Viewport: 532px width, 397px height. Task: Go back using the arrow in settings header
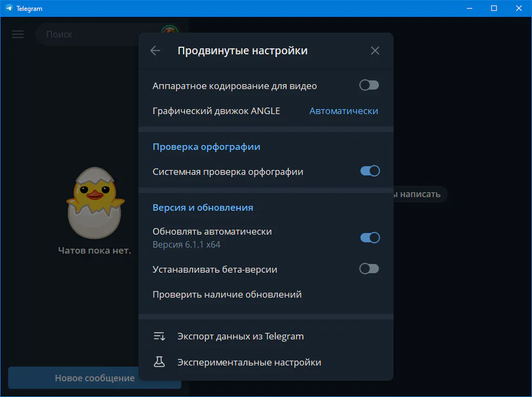pos(155,51)
